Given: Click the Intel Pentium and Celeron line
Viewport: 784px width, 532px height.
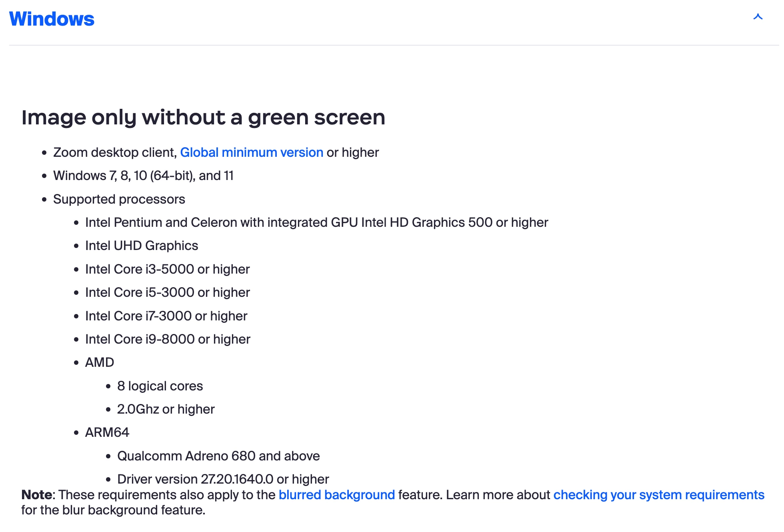Looking at the screenshot, I should pyautogui.click(x=316, y=222).
